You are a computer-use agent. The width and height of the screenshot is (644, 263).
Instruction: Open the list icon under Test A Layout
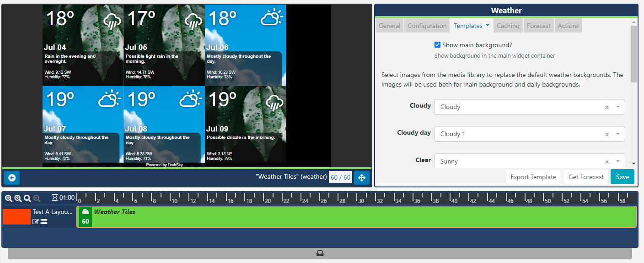tap(44, 222)
